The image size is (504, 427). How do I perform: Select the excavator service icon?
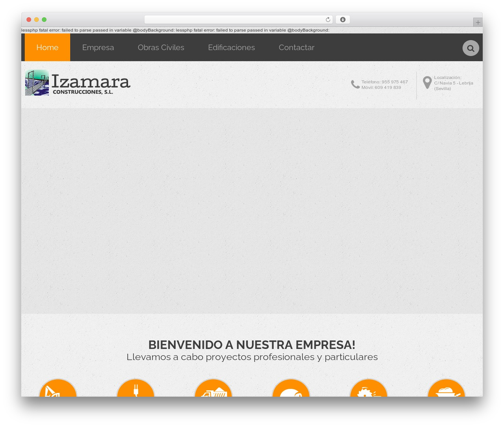tap(58, 388)
